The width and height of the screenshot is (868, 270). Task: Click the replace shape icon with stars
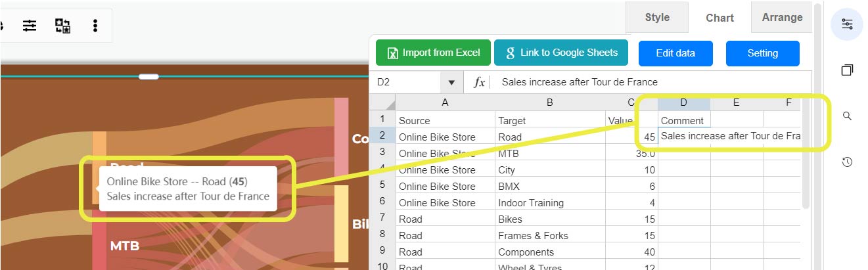tap(62, 26)
